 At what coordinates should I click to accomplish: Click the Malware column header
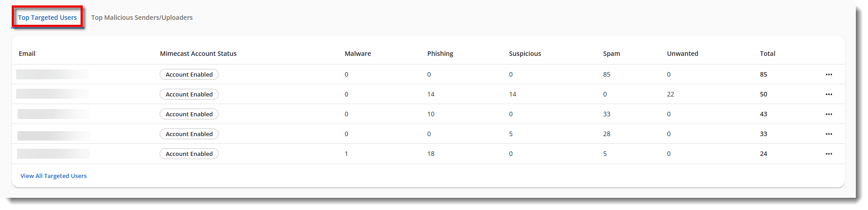coord(358,54)
